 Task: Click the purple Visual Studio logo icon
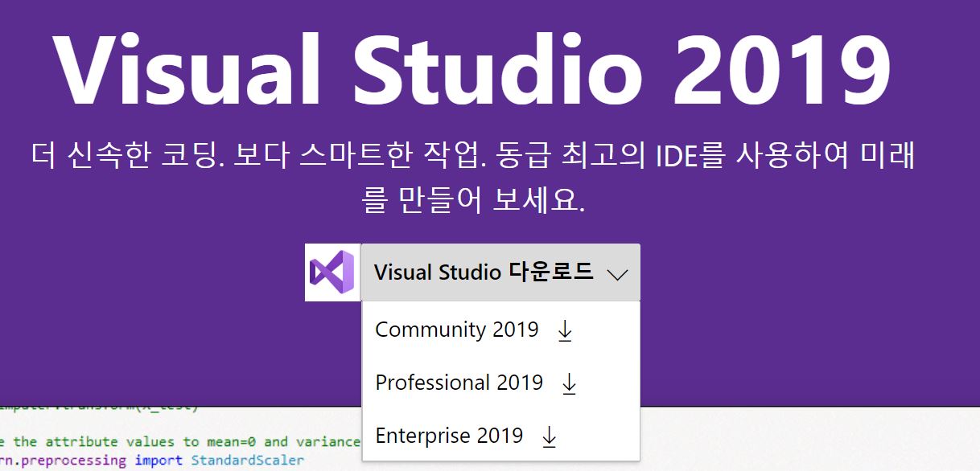point(332,272)
